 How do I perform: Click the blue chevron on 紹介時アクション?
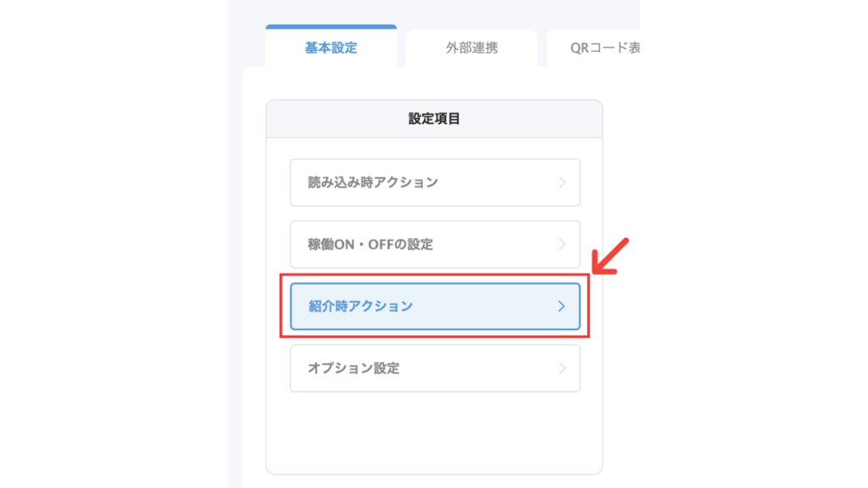561,306
